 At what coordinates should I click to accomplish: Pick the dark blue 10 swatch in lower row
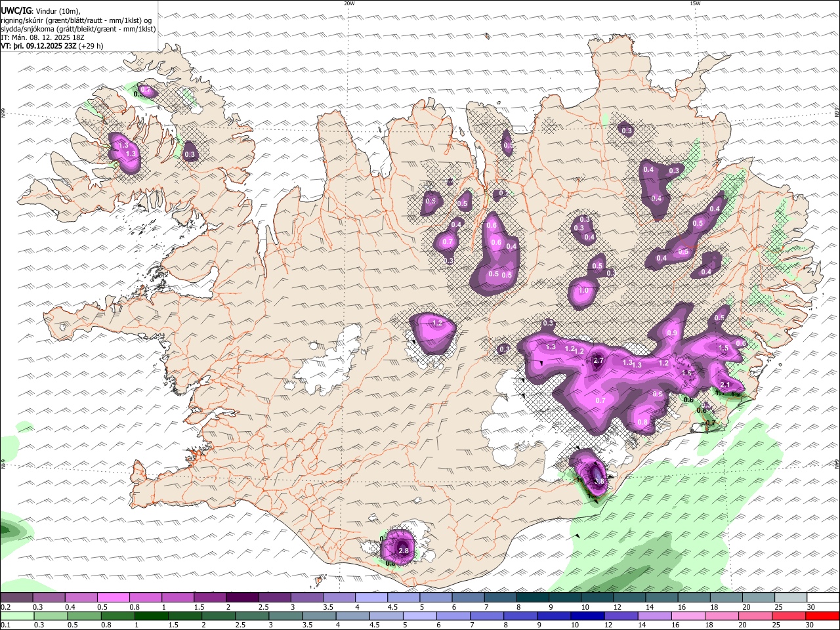pyautogui.click(x=587, y=616)
